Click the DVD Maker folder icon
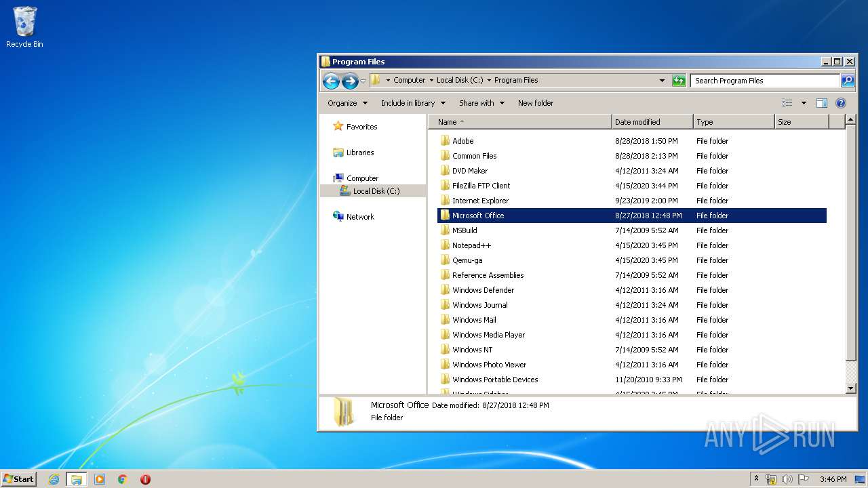This screenshot has width=868, height=488. coord(445,171)
